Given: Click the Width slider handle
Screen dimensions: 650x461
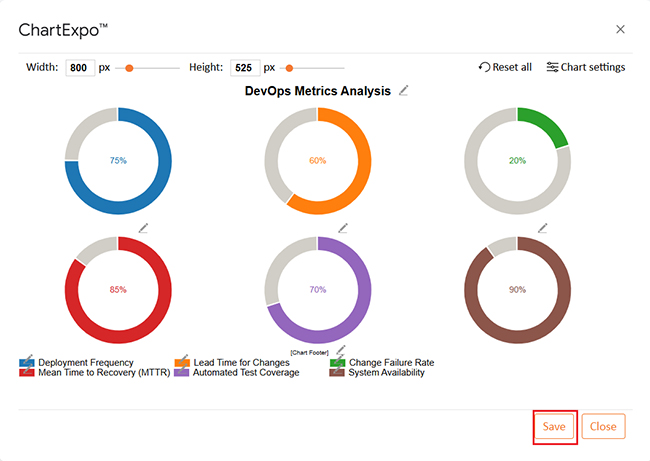Looking at the screenshot, I should (x=129, y=68).
